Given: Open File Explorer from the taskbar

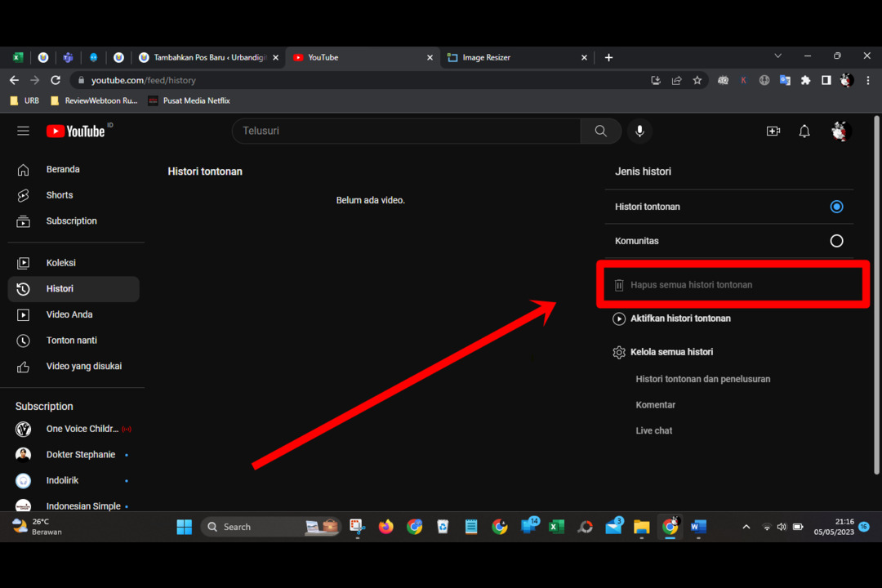Looking at the screenshot, I should (x=642, y=528).
